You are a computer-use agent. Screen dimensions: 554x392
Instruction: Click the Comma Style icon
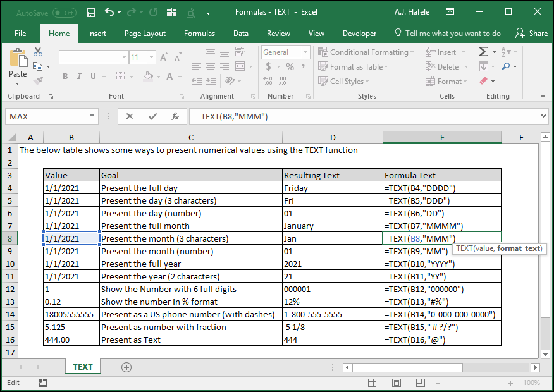(x=303, y=66)
